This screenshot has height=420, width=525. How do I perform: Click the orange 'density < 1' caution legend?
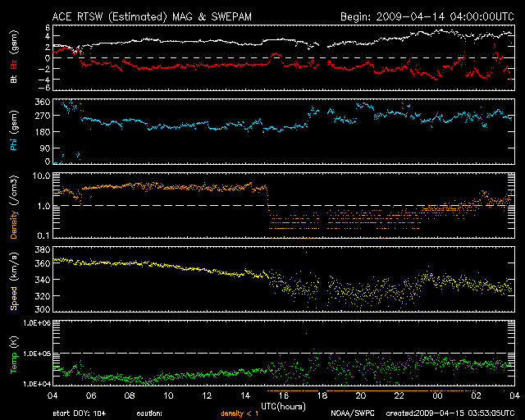238,413
